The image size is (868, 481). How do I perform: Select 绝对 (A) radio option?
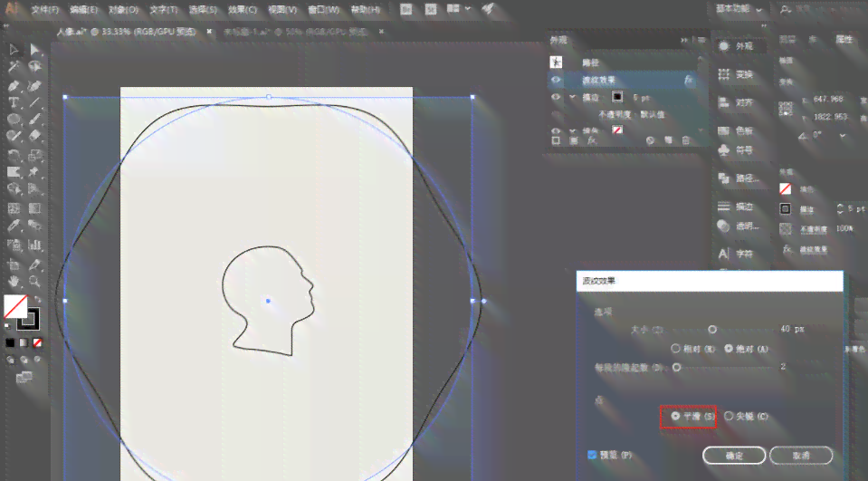click(746, 349)
